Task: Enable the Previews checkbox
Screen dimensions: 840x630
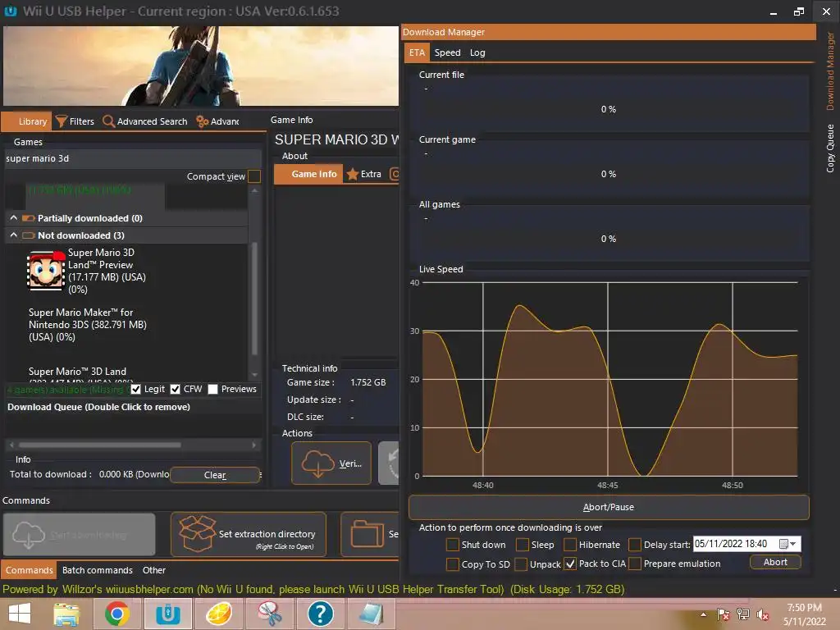Action: 212,389
